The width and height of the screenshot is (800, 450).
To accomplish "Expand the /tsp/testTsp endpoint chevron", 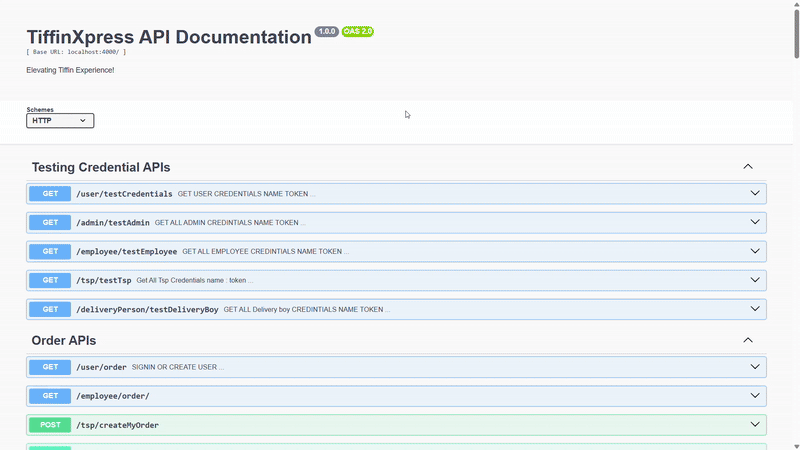I will 755,280.
